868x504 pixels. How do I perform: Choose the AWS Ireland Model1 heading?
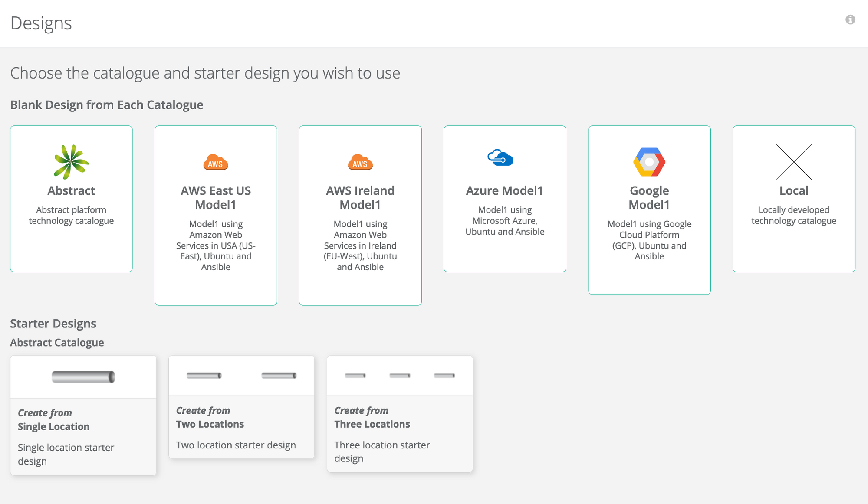click(x=360, y=198)
